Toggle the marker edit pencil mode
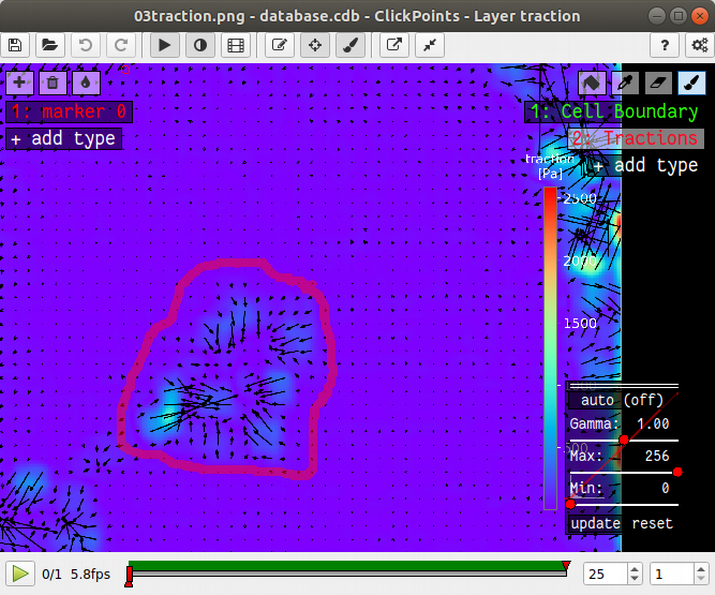The height and width of the screenshot is (595, 715). [x=279, y=45]
